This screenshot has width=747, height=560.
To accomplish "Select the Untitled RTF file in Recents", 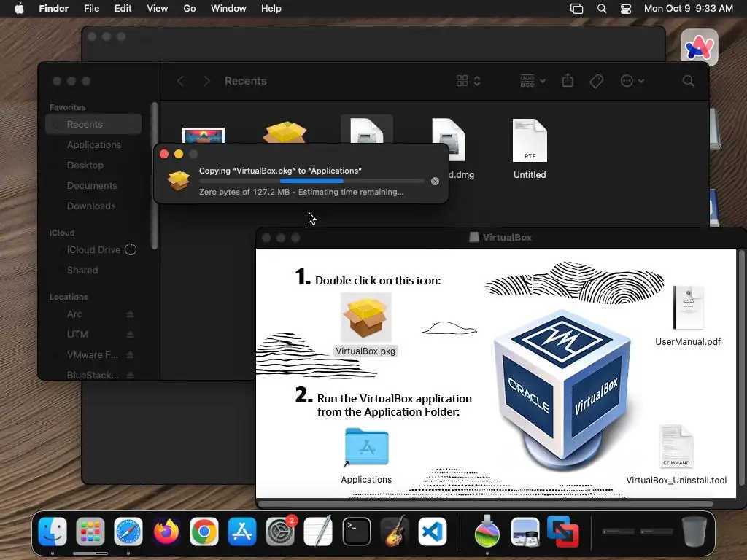I will [530, 141].
